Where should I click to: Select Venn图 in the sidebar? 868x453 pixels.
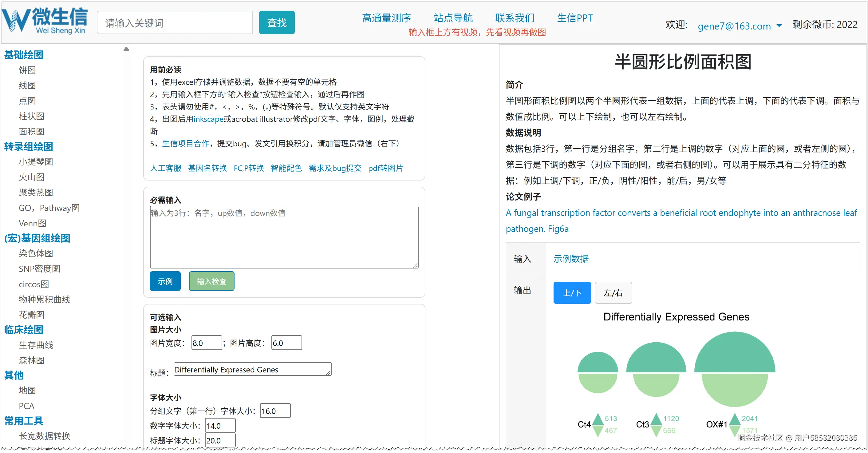pyautogui.click(x=32, y=223)
